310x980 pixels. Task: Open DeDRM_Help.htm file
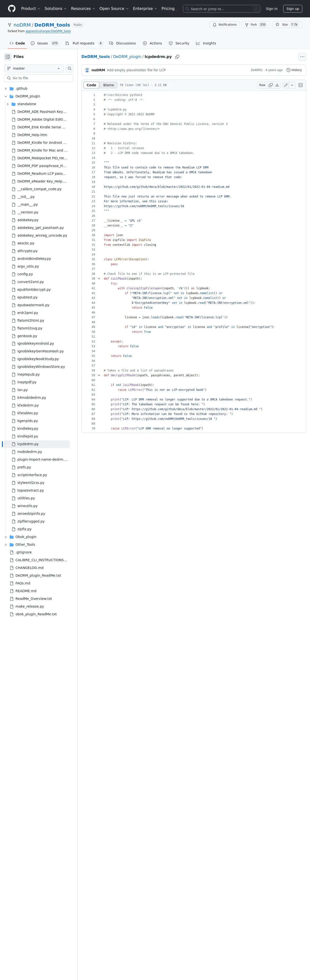(x=32, y=135)
